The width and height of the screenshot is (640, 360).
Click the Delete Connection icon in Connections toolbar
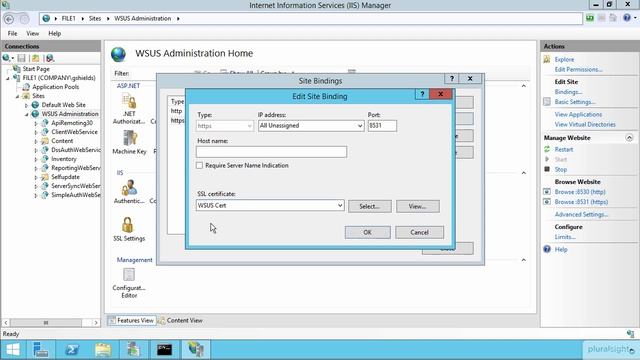pos(50,58)
